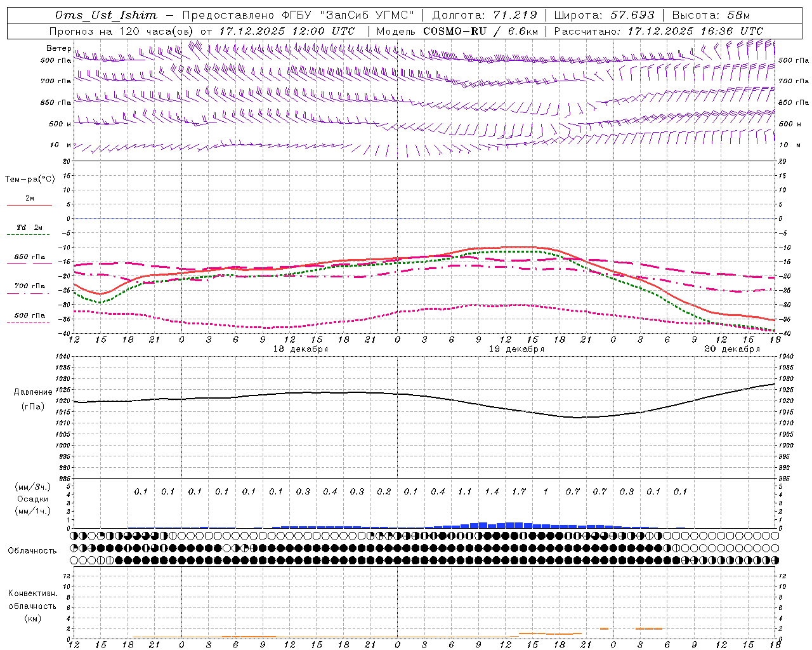Click the Td 2м legend entry

tap(29, 227)
